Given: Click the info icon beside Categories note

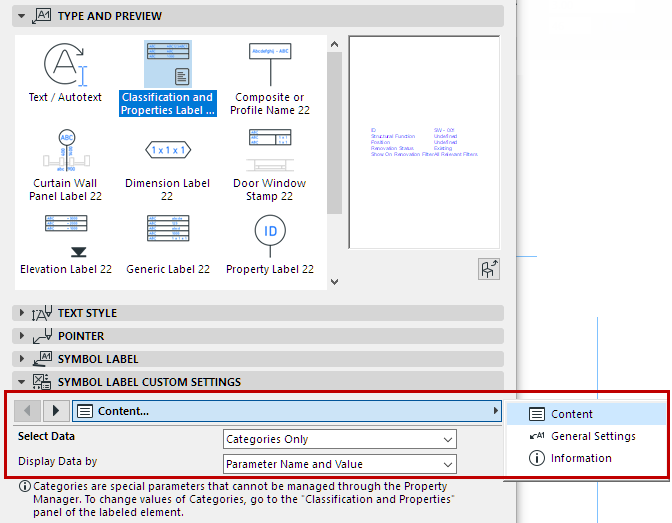Looking at the screenshot, I should (x=25, y=486).
